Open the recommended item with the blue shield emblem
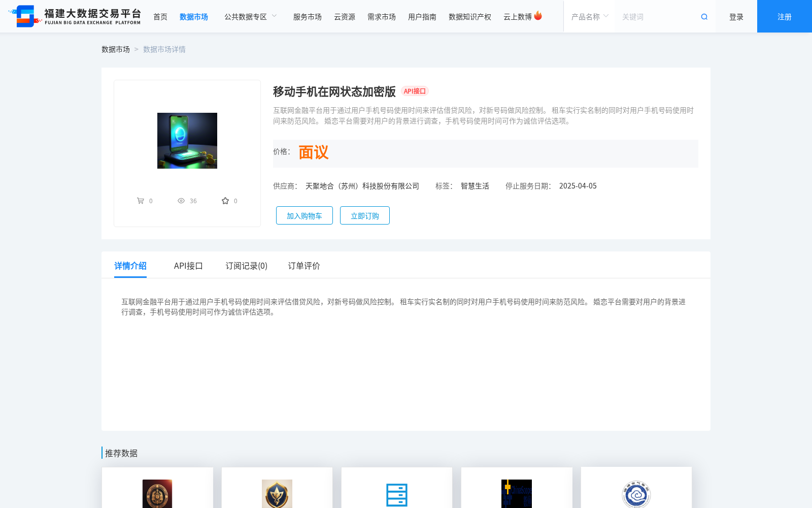The width and height of the screenshot is (812, 508). point(277,493)
